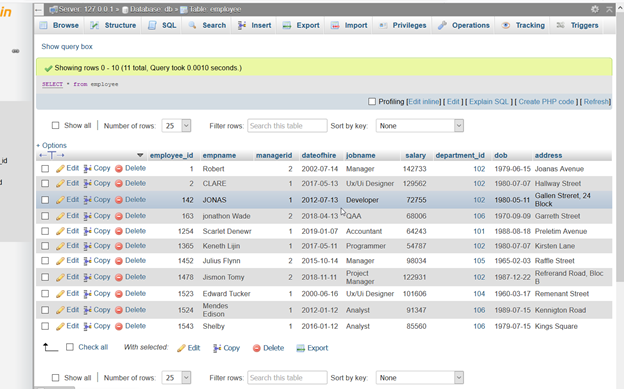Click copy icon for CLARE row
This screenshot has width=624, height=389.
click(x=88, y=184)
